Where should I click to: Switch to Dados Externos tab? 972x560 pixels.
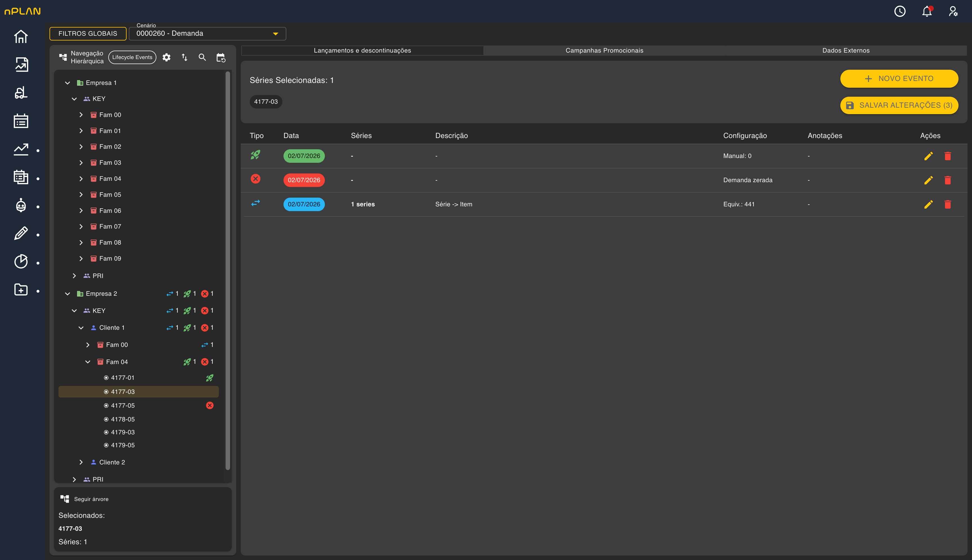[x=846, y=50]
